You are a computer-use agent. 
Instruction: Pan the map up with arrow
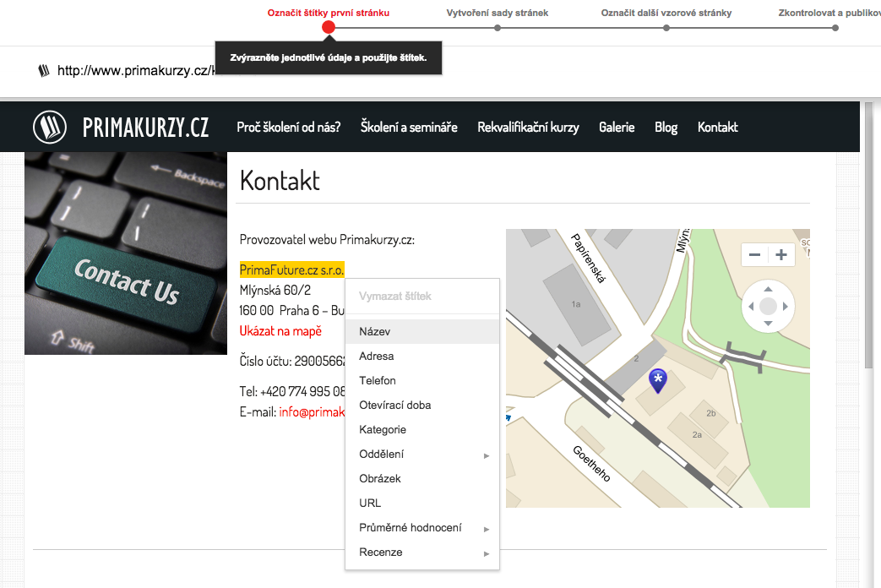tap(768, 289)
